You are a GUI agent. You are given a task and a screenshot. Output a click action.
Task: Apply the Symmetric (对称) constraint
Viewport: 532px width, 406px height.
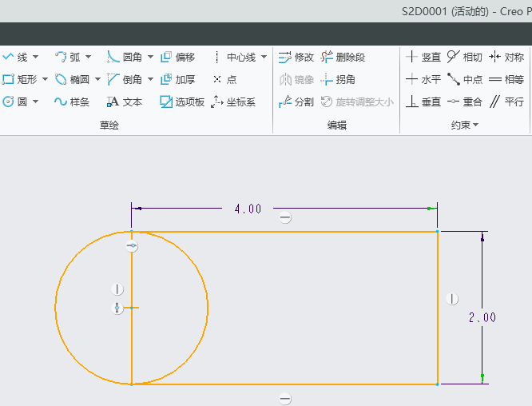pos(506,57)
